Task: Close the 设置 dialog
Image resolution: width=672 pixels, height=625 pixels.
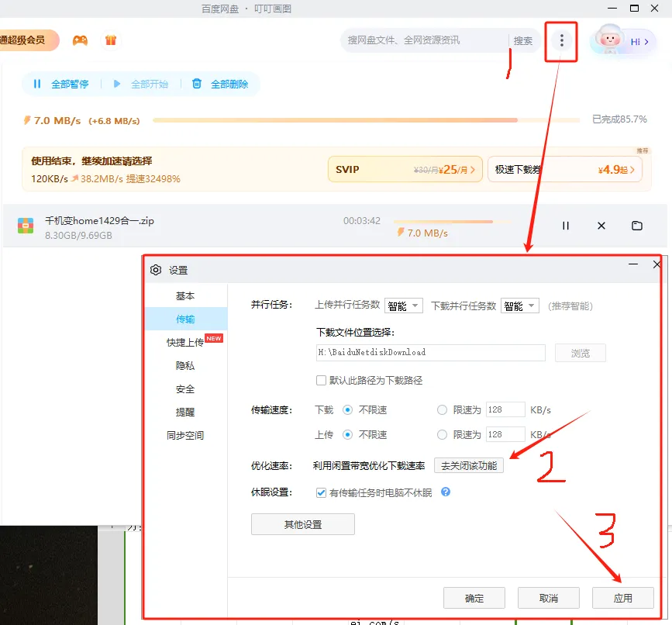Action: coord(656,264)
